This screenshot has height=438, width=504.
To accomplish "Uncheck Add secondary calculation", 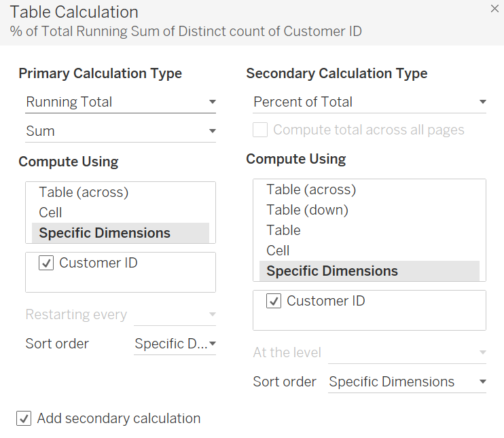I will tap(24, 418).
